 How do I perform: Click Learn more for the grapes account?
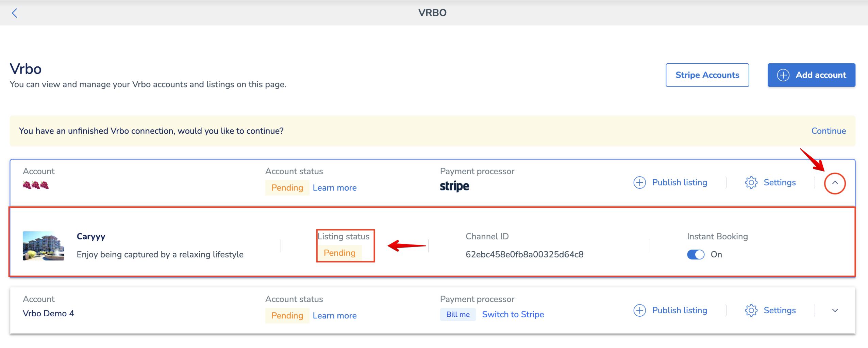tap(335, 188)
